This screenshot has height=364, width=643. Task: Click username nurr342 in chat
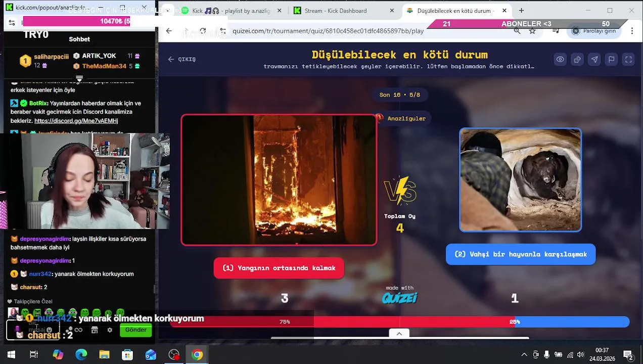pyautogui.click(x=40, y=274)
